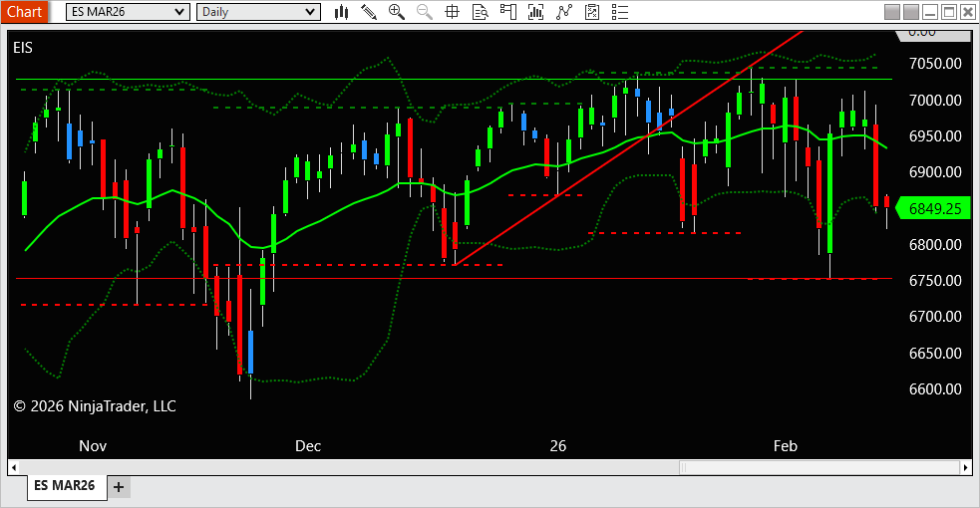The image size is (980, 508).
Task: Open the Chart Trader icon
Action: click(x=508, y=12)
